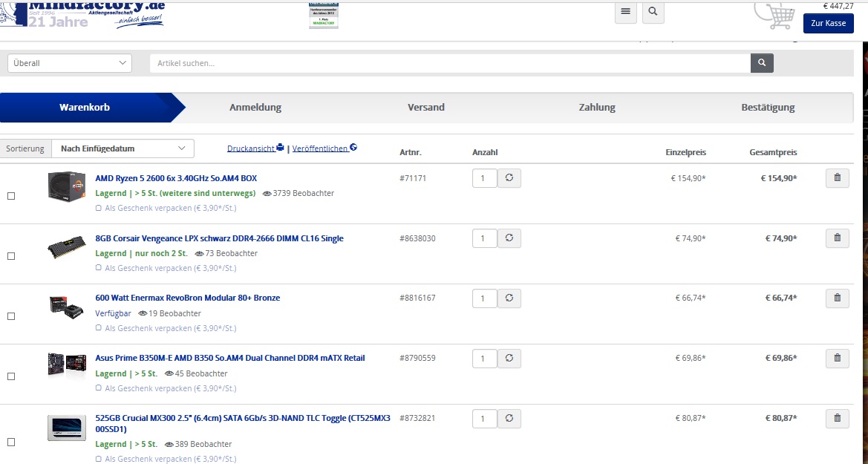Enable gift wrap for AMD Ryzen 5 2600
This screenshot has height=464, width=868.
point(99,208)
